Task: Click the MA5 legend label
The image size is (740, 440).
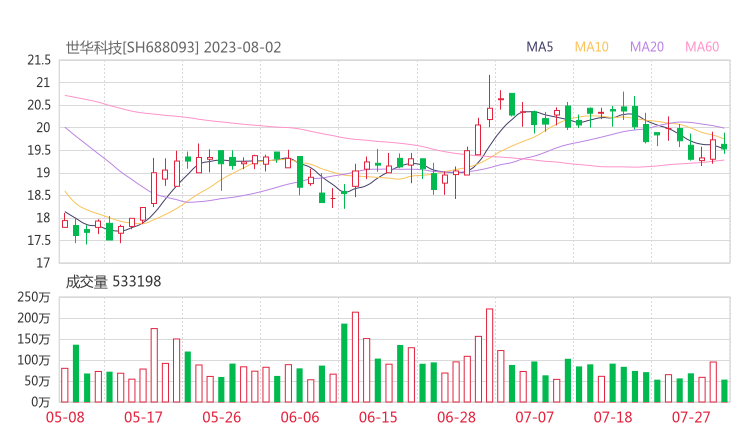Action: (539, 47)
